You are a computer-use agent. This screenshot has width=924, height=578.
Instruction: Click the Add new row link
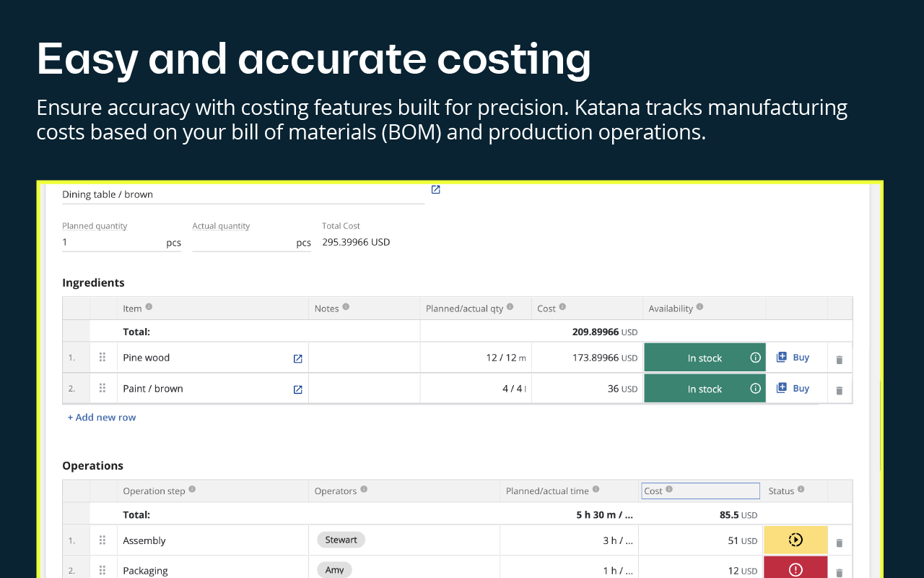102,418
